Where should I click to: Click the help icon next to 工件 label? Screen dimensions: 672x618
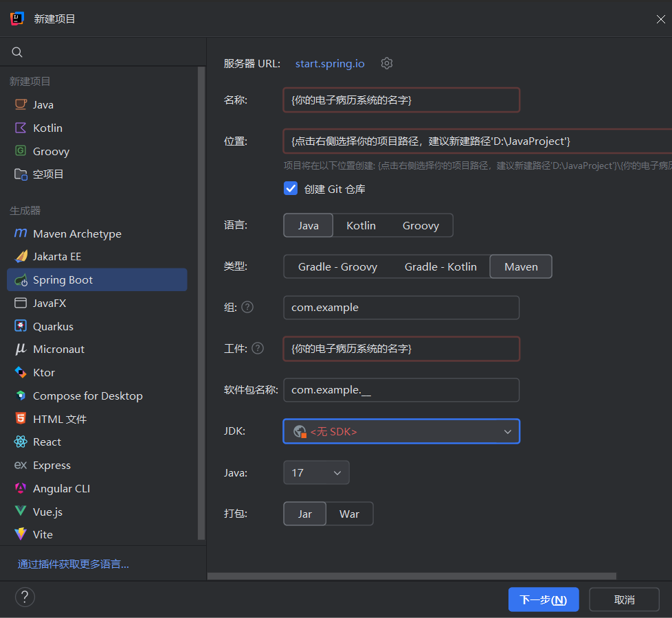point(258,348)
